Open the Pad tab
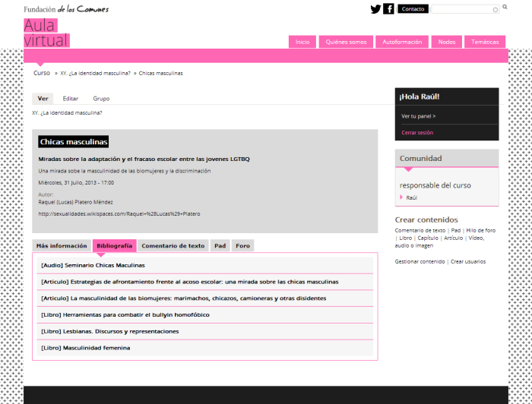532x404 pixels. 220,246
